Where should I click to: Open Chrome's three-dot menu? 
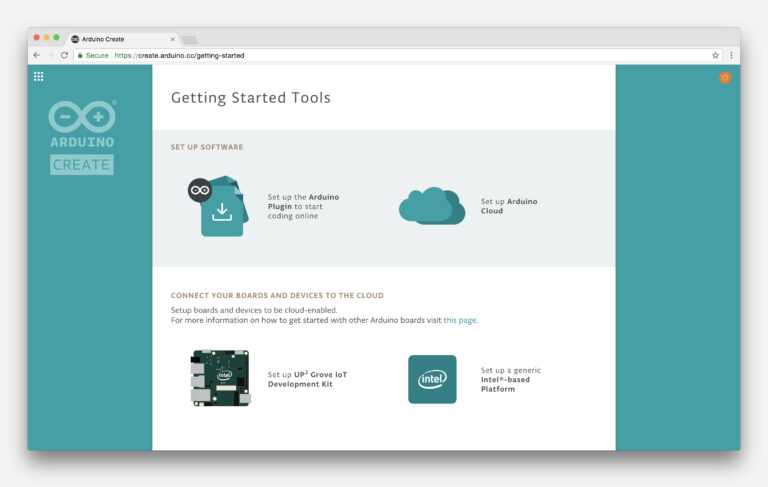(731, 55)
